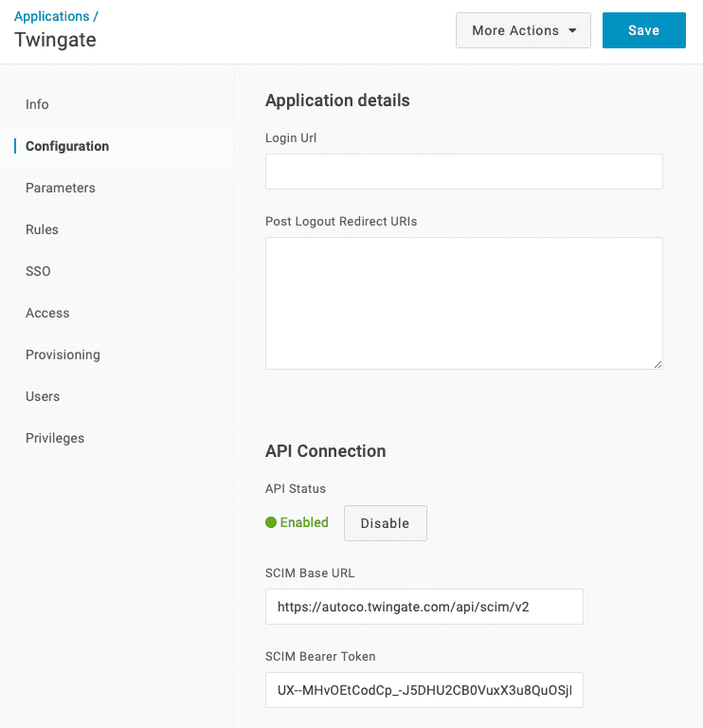Open the Rules section
The height and width of the screenshot is (728, 703).
click(x=42, y=229)
